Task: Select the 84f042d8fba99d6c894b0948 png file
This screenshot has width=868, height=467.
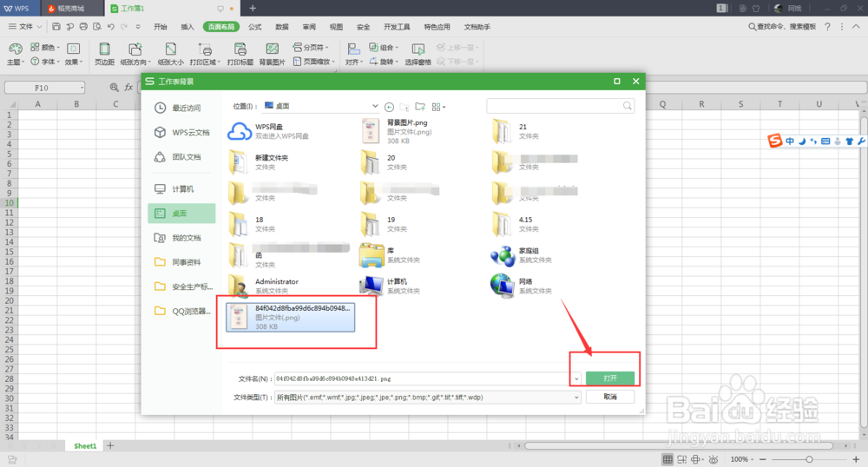Action: click(291, 317)
